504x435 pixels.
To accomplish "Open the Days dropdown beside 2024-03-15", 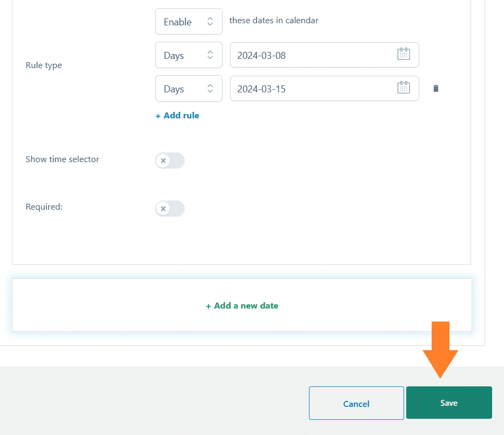I will [x=189, y=89].
